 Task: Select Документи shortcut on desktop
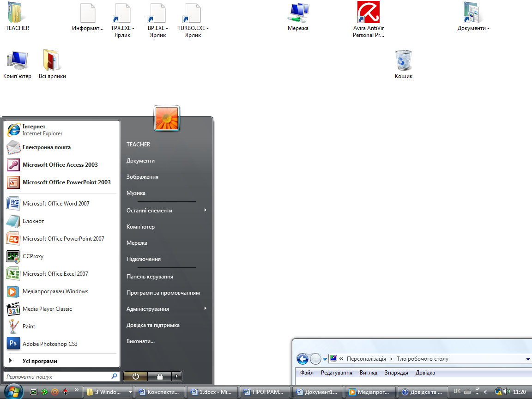[x=472, y=16]
